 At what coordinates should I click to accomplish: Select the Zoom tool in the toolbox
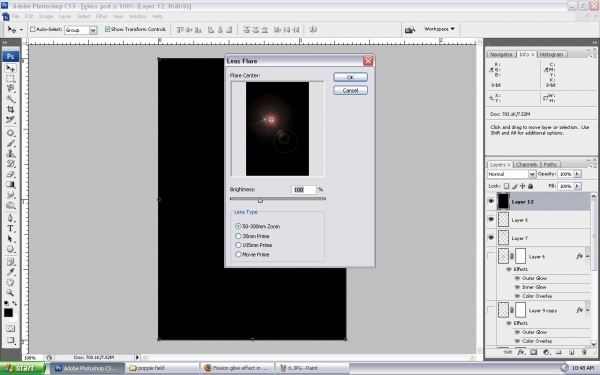click(x=10, y=293)
